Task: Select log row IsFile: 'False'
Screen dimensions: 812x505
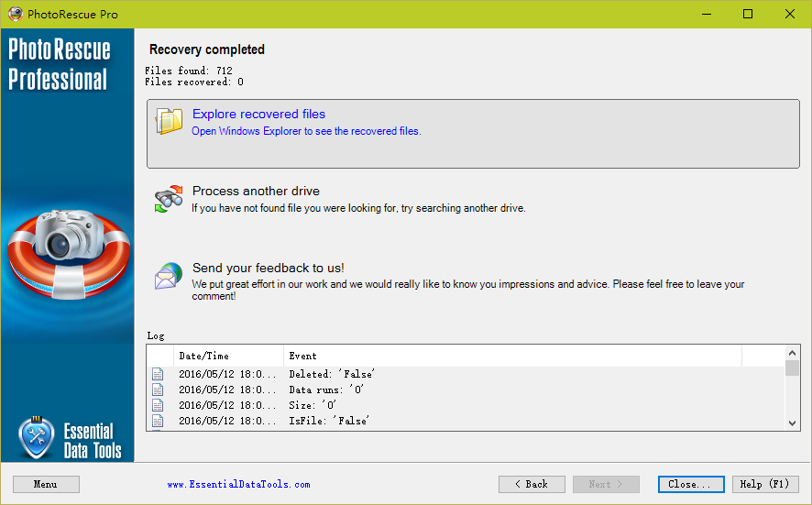Action: coord(466,421)
